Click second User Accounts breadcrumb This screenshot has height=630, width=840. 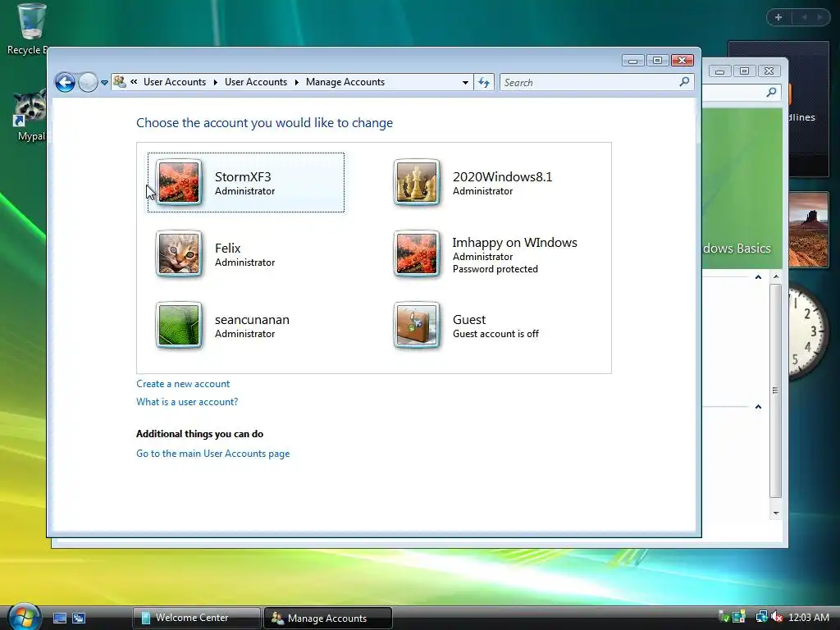(256, 82)
